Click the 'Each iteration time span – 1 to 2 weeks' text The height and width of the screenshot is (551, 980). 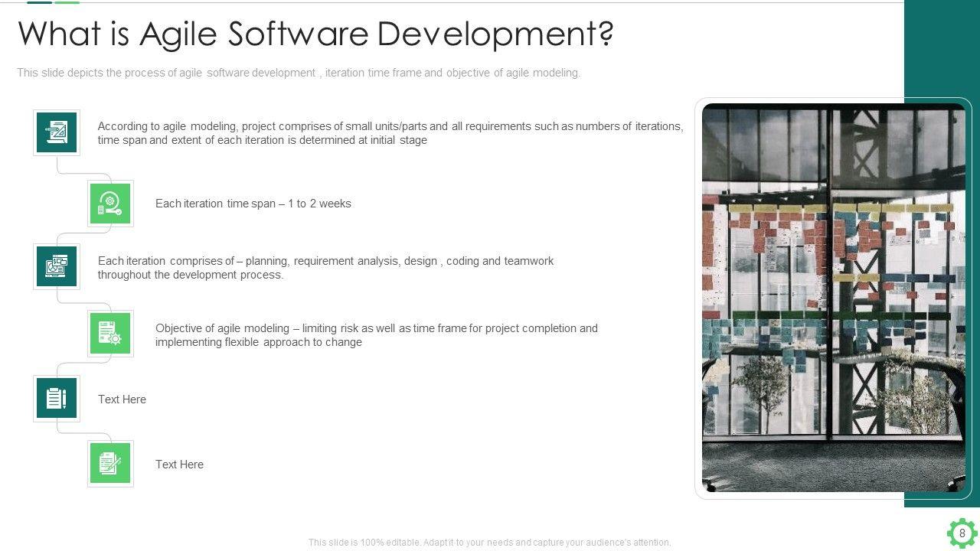253,204
